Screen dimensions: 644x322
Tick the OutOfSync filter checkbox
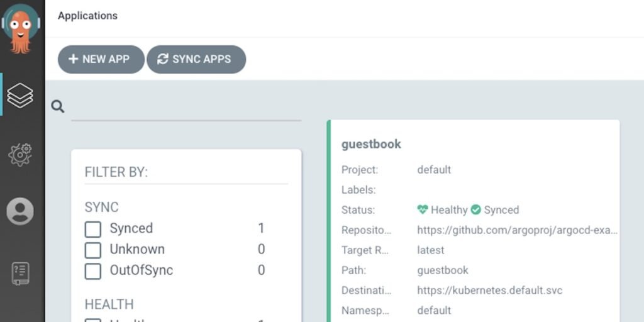click(x=93, y=271)
